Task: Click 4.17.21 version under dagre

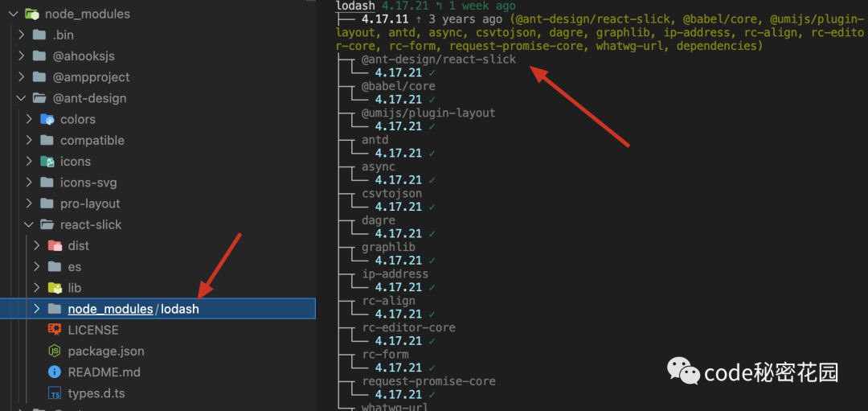Action: point(399,233)
